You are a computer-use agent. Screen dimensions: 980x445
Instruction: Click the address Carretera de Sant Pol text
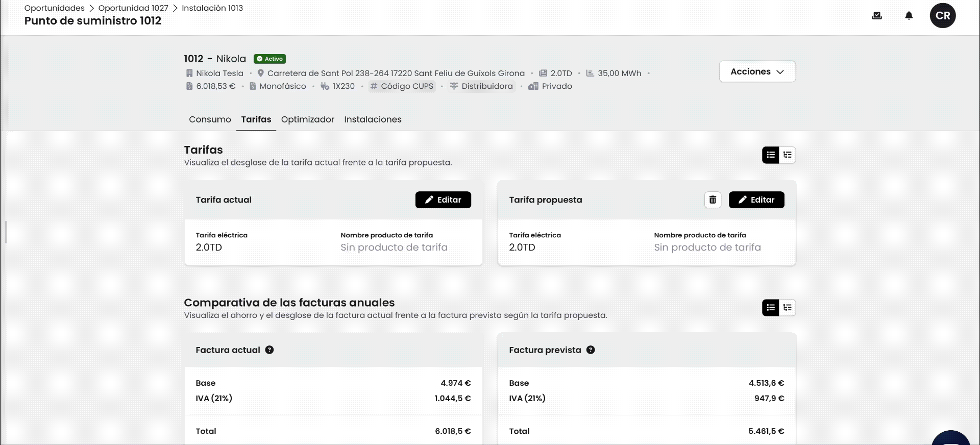coord(396,73)
